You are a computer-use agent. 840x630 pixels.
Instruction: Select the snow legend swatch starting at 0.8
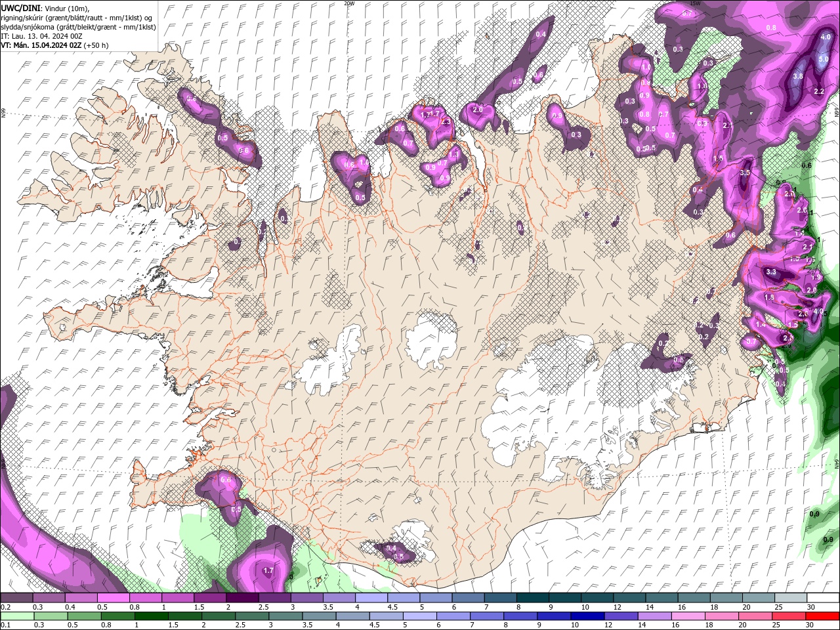(x=145, y=598)
